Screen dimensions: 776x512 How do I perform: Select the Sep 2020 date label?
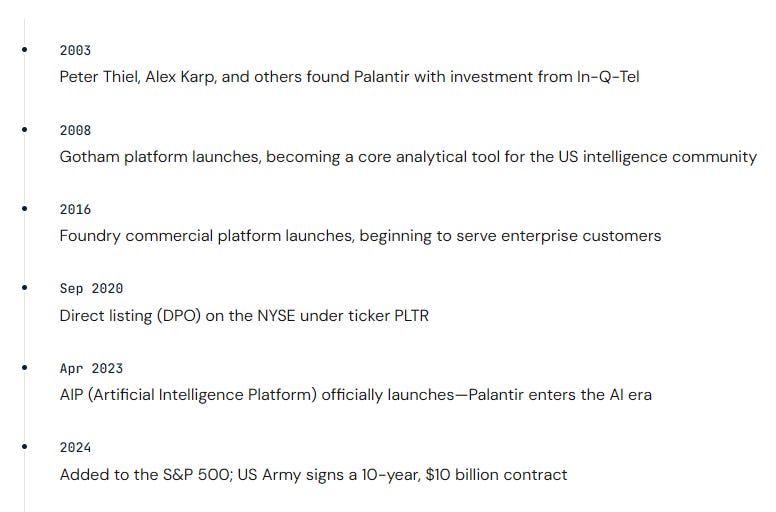(91, 288)
